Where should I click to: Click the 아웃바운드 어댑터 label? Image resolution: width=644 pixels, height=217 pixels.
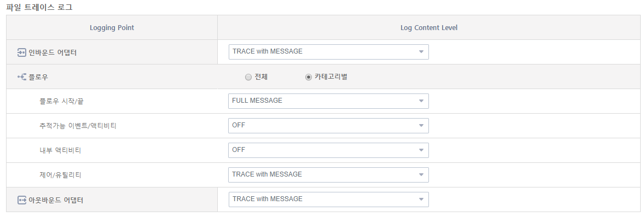(56, 200)
